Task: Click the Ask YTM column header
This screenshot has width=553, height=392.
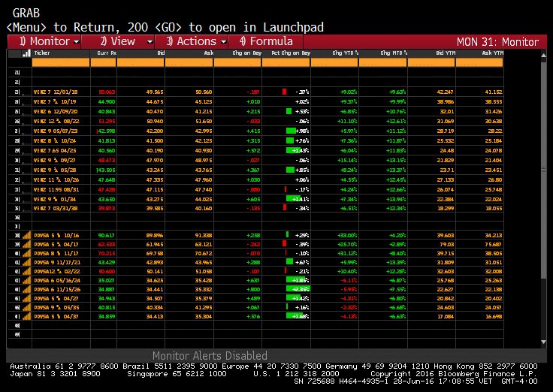Action: (492, 53)
